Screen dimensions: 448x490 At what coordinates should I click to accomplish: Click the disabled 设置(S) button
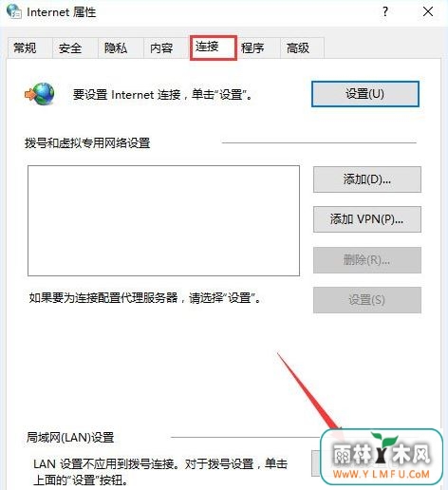click(x=367, y=300)
